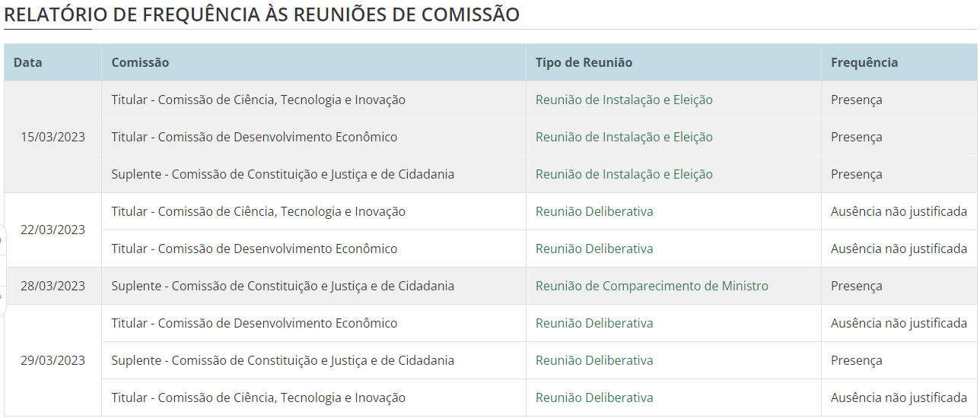The height and width of the screenshot is (418, 980).
Task: Select the 28/03/2023 date cell
Action: tap(53, 286)
